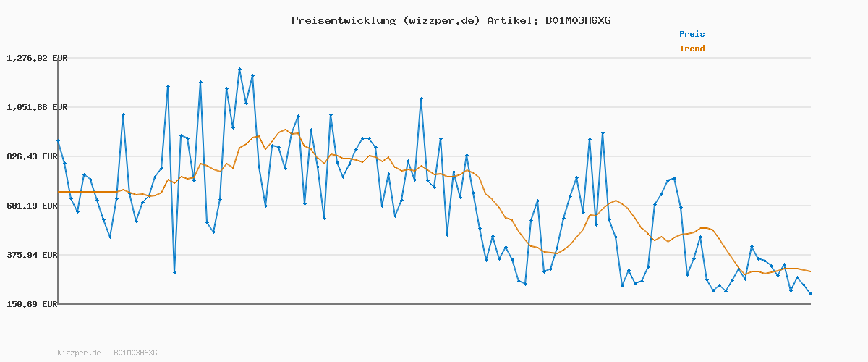Click the last blue data point at chart end

tap(810, 293)
